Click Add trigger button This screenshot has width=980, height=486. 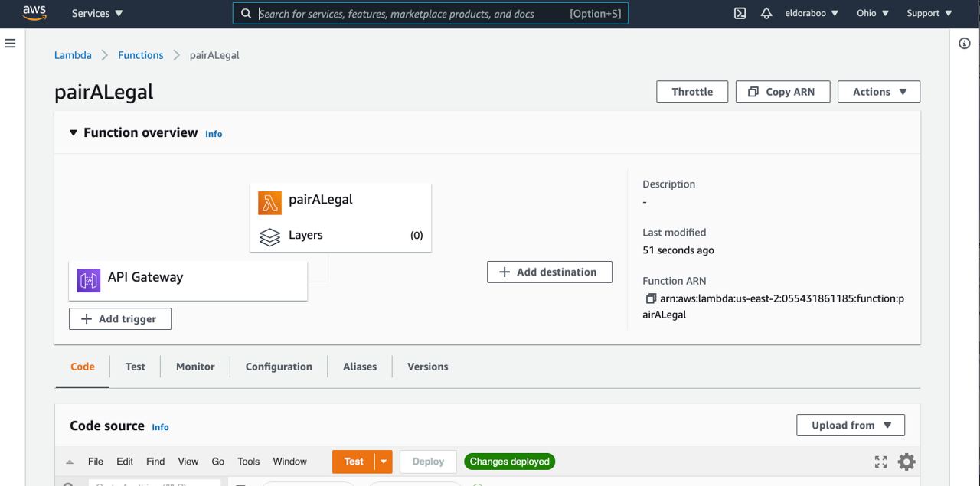(120, 319)
